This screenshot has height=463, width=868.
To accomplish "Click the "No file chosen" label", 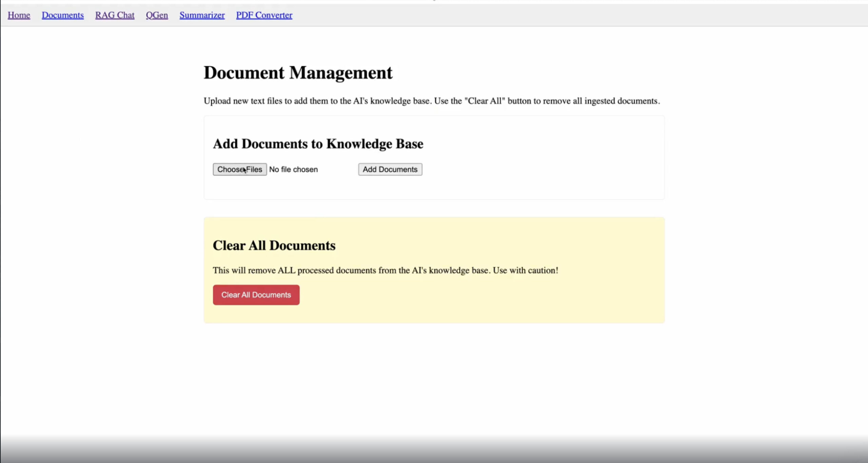I will pyautogui.click(x=293, y=169).
